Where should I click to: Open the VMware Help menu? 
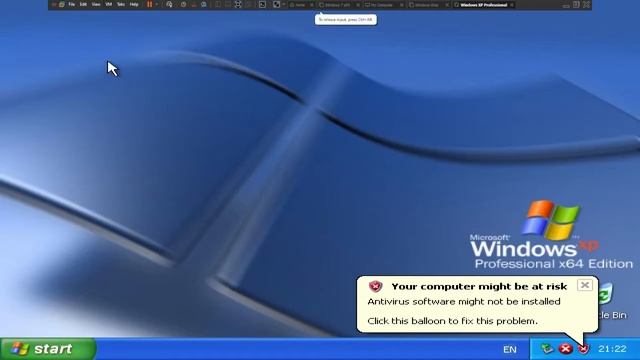coord(134,4)
